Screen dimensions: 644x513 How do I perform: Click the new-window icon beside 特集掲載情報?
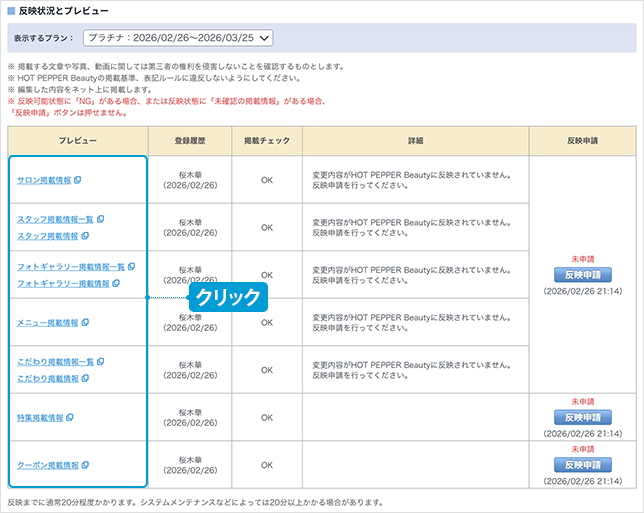tap(70, 417)
